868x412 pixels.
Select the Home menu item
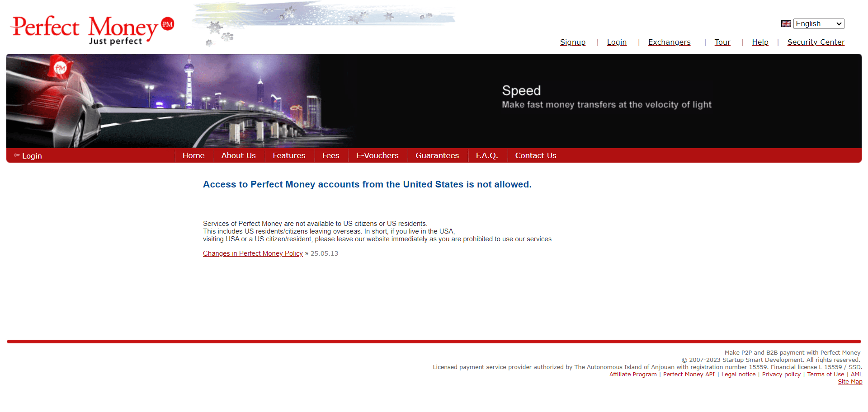(193, 155)
